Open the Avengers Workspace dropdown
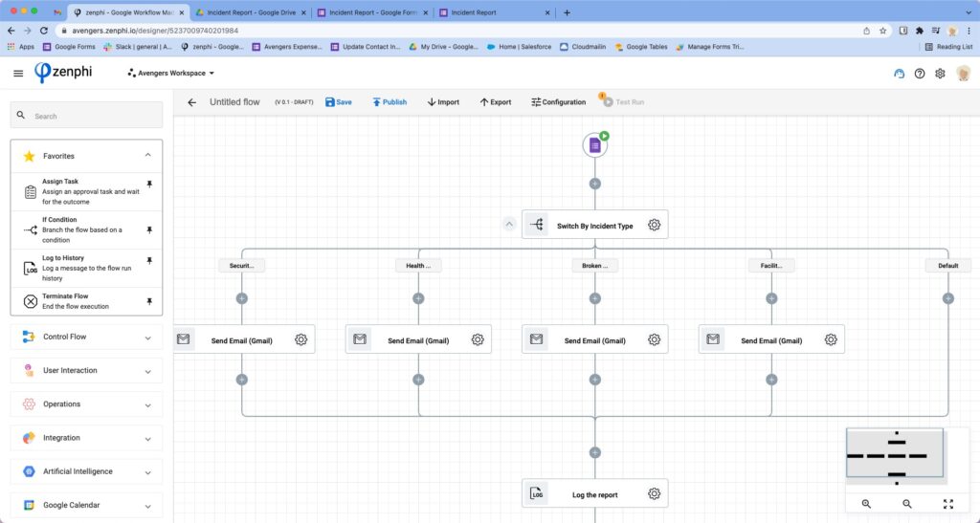This screenshot has height=523, width=980. click(170, 73)
